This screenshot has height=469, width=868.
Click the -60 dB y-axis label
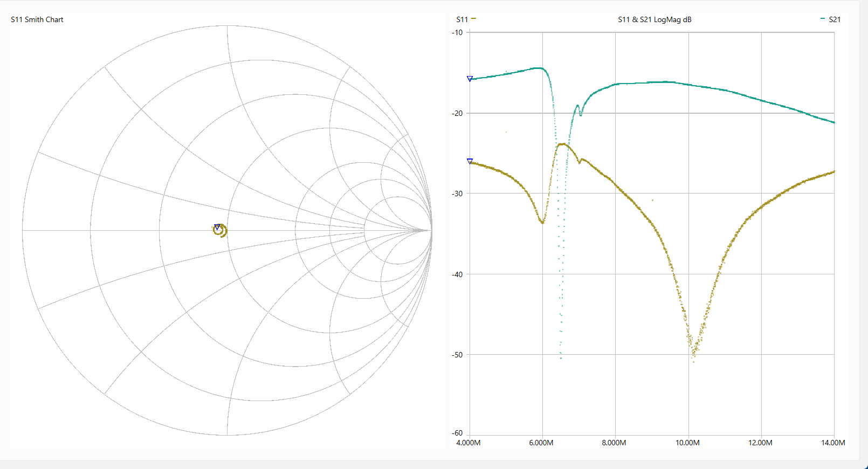tap(457, 433)
